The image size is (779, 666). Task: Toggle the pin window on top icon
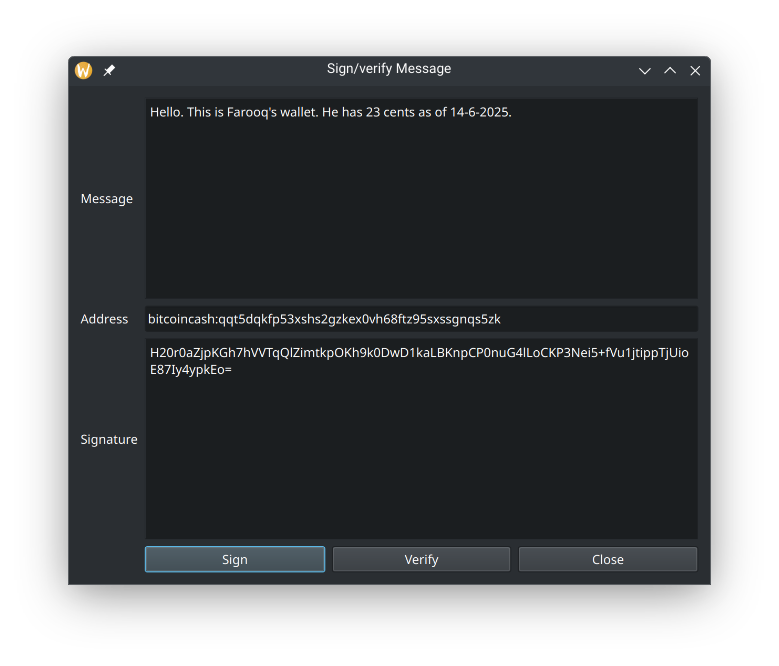click(109, 71)
